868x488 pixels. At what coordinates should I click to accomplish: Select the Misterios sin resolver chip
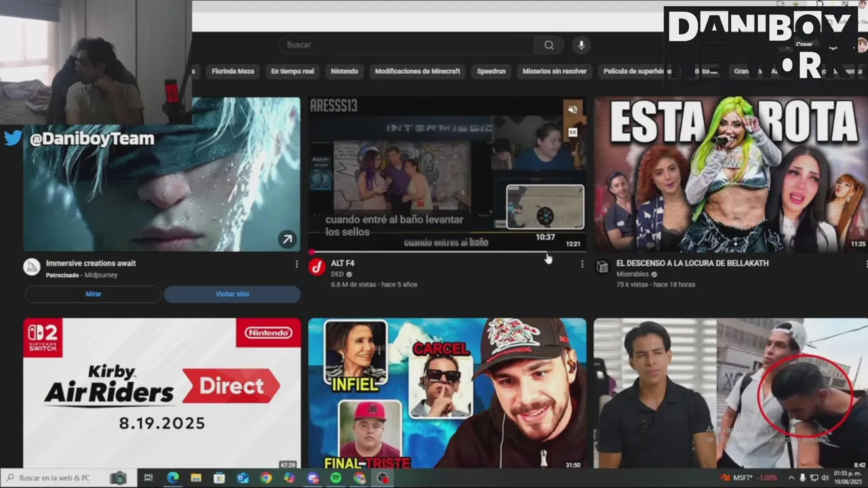coord(554,71)
